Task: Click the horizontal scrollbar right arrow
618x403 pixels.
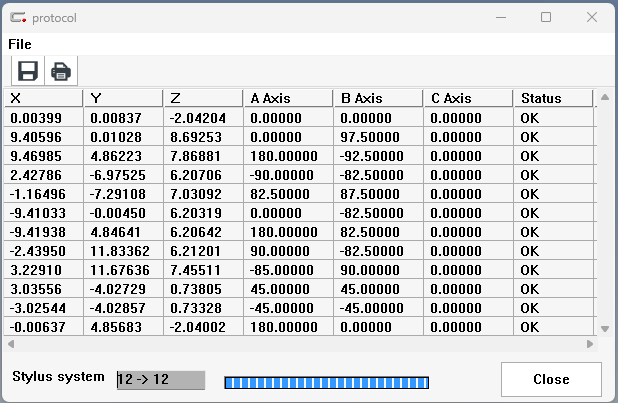Action: tap(588, 343)
